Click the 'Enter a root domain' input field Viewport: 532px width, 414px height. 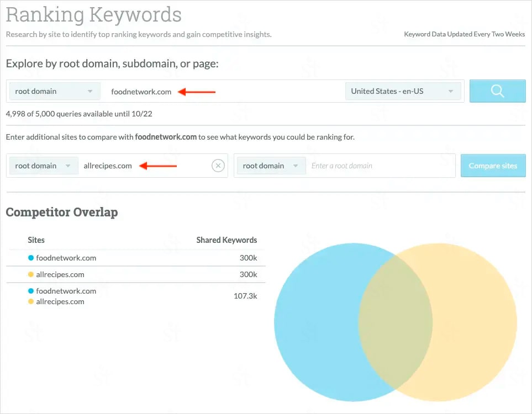coord(380,166)
